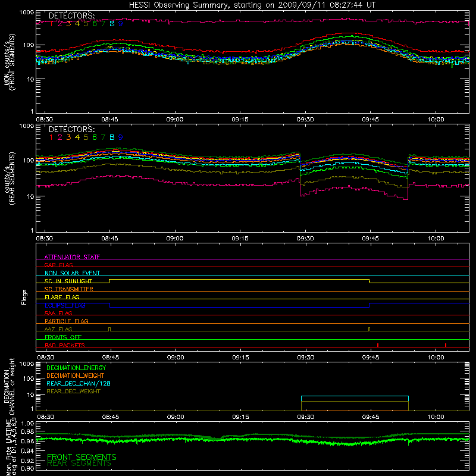
Task: Click the '(REAR SEGMENTS)' vertical axis title
Action: [12, 178]
